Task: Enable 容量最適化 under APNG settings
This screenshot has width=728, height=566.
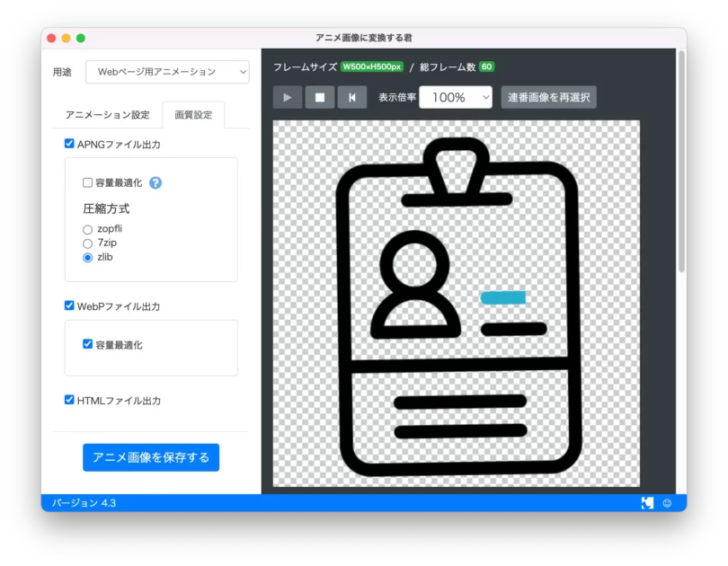Action: (88, 182)
